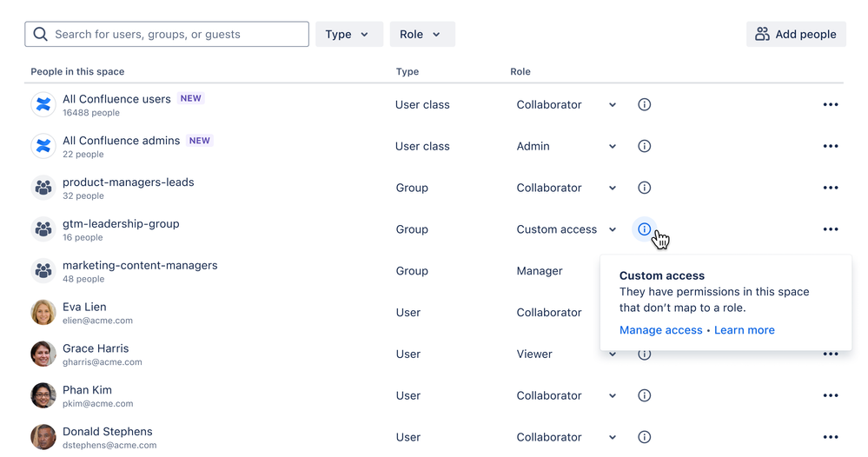Click product-managers-leads group icon
The image size is (868, 457).
click(x=43, y=188)
